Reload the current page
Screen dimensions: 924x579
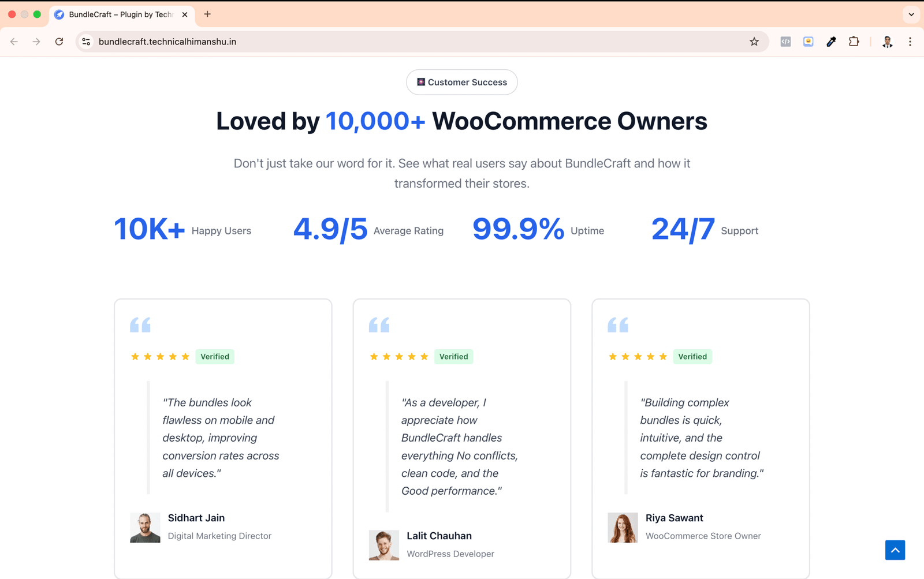[59, 42]
